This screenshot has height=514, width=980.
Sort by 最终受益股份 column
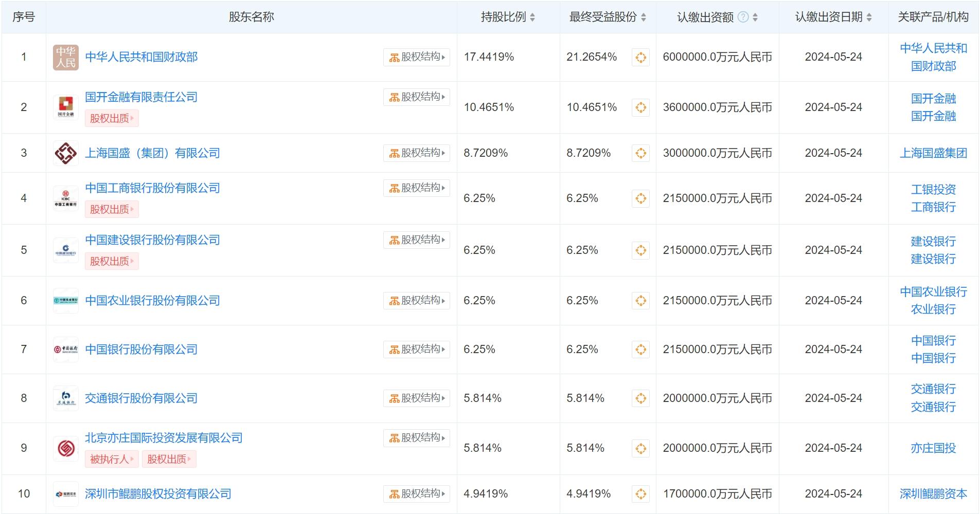pyautogui.click(x=644, y=17)
